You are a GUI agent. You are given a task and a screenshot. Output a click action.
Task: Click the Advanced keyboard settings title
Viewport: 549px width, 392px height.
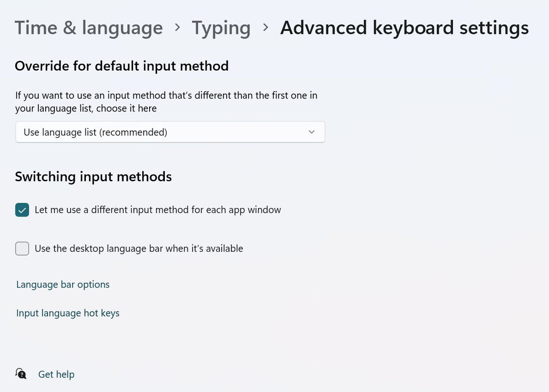click(x=404, y=28)
